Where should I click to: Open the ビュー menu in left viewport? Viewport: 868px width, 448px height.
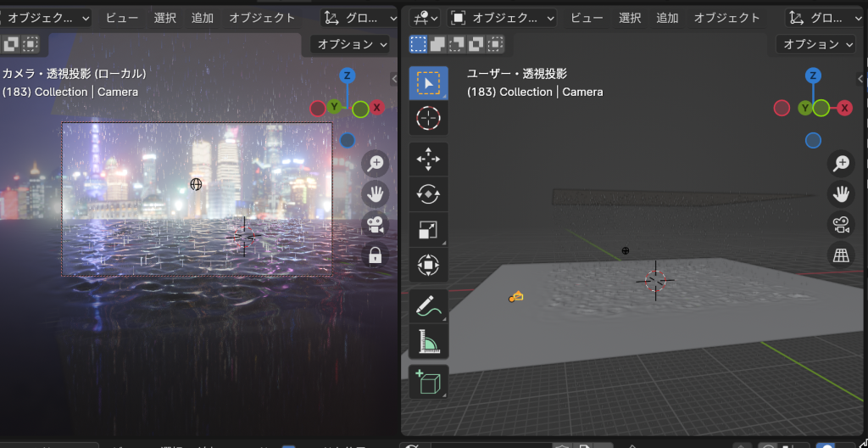point(121,18)
